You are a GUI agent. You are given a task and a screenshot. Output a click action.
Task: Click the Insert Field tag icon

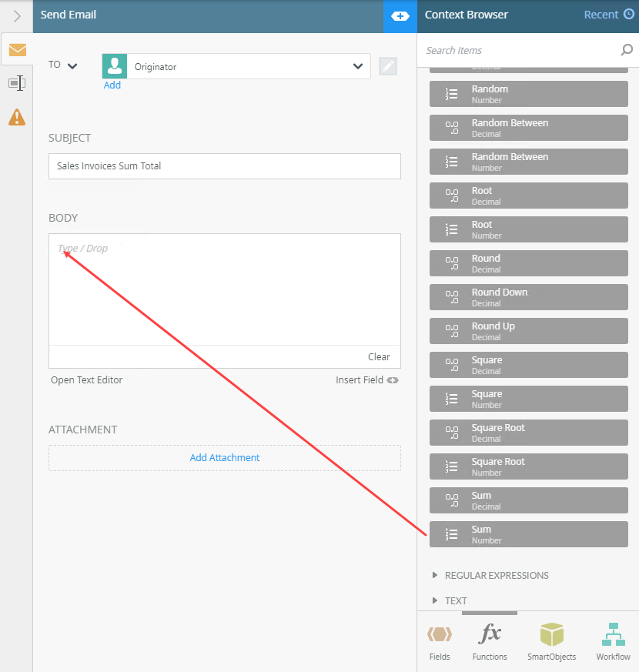pyautogui.click(x=393, y=380)
